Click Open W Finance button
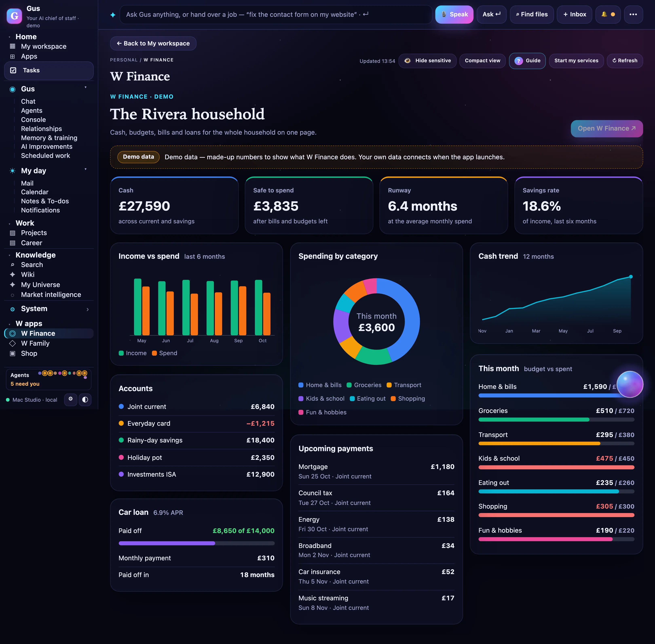Screen dimensions: 655x644 click(x=607, y=129)
